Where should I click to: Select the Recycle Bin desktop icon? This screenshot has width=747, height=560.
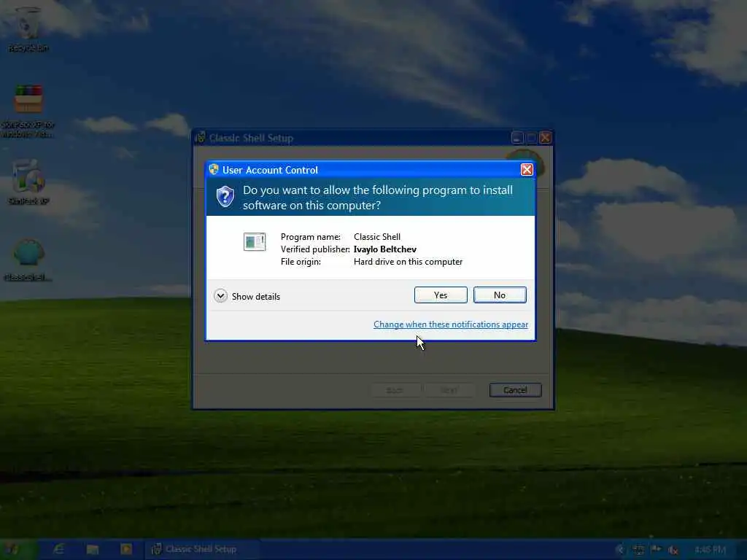click(x=28, y=30)
